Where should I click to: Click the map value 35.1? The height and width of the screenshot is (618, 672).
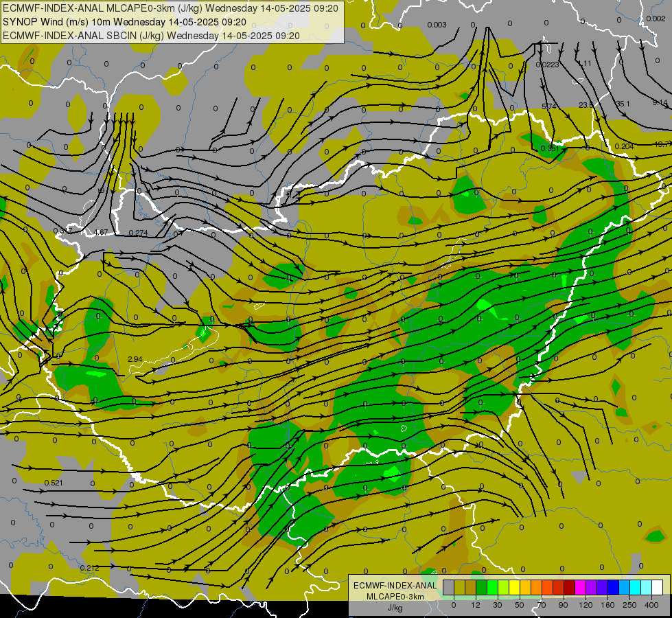[x=623, y=104]
